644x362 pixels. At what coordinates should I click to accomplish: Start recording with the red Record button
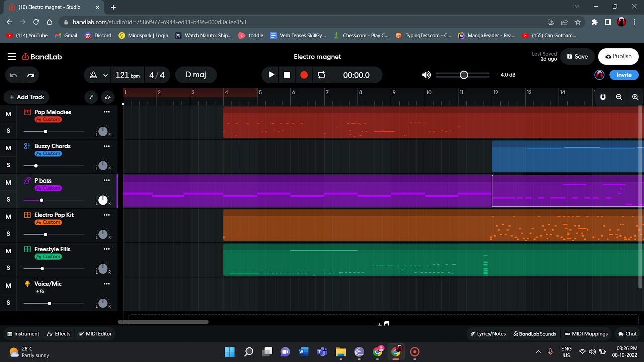point(304,75)
